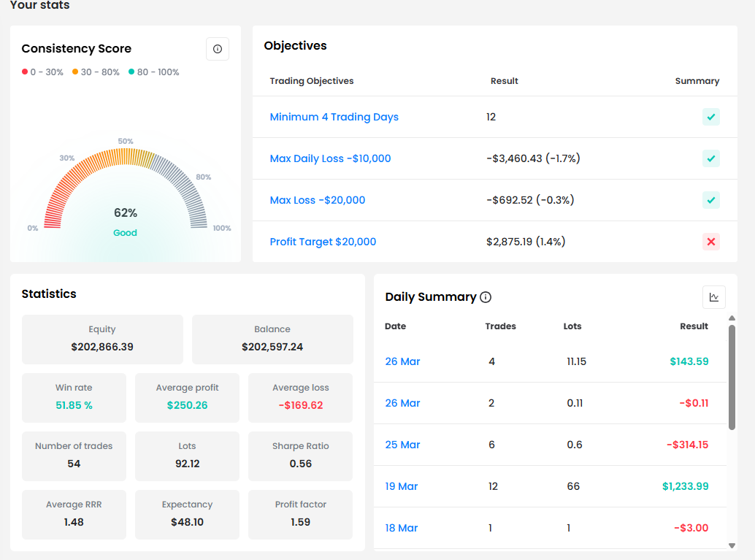Click the Win rate statistic card
755x560 pixels.
(x=74, y=397)
